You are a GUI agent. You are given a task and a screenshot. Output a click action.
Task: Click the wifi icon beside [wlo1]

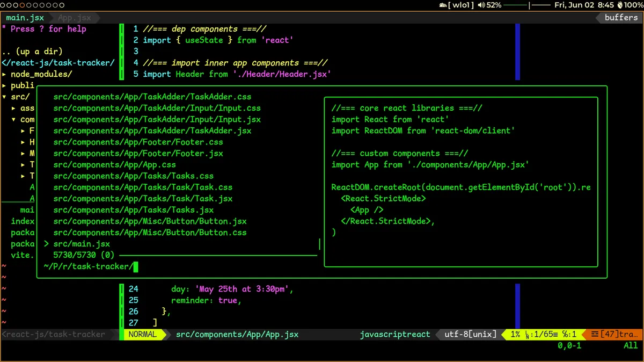pos(442,5)
